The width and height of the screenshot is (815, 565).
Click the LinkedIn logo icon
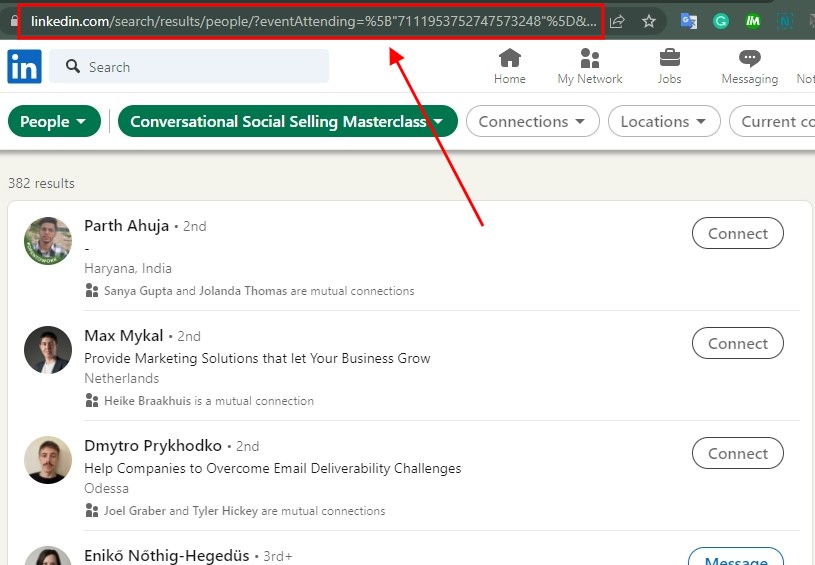(24, 67)
